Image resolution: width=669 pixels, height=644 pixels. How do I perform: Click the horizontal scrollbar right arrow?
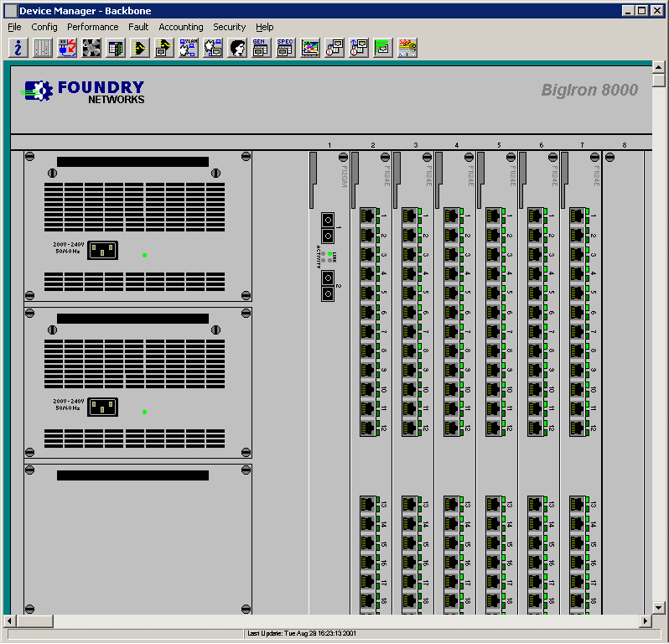coord(646,621)
